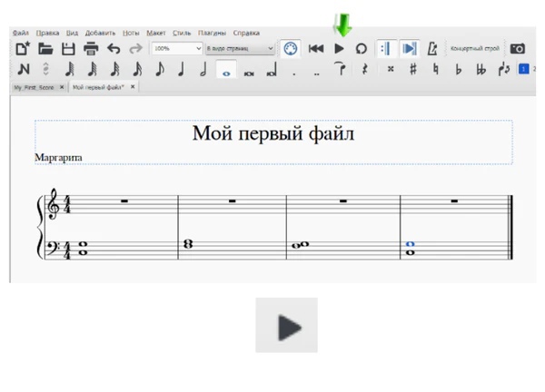Apply a sharp accidental
Image resolution: width=545 pixels, height=392 pixels.
point(413,69)
